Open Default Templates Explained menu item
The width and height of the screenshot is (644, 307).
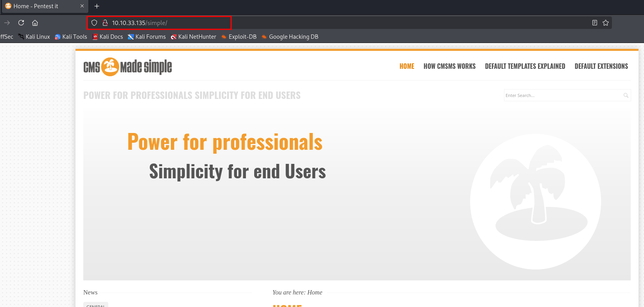click(525, 66)
